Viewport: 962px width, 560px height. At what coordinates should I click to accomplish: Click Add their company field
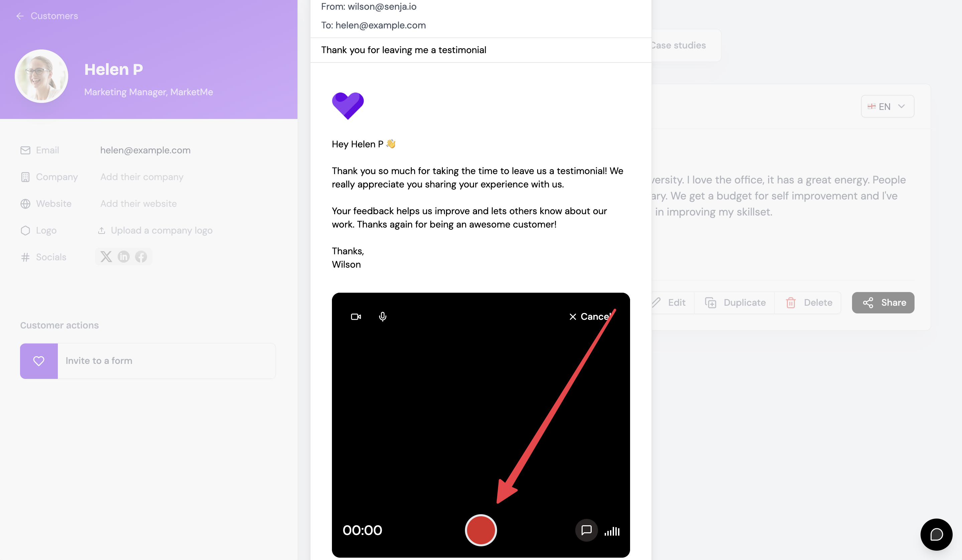click(x=142, y=177)
